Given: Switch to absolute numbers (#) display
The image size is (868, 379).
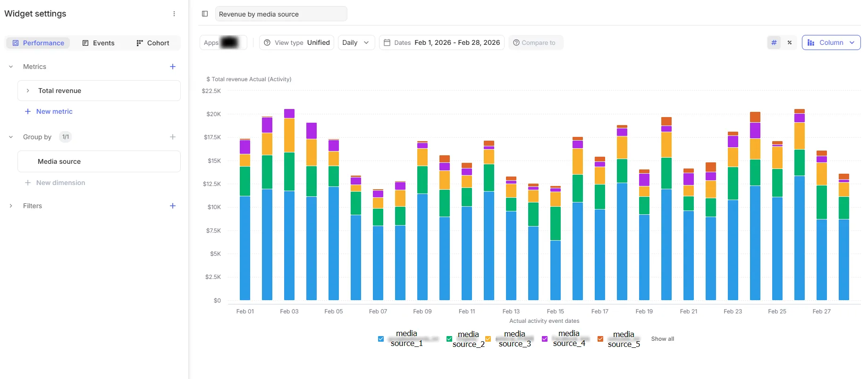Looking at the screenshot, I should click(774, 42).
